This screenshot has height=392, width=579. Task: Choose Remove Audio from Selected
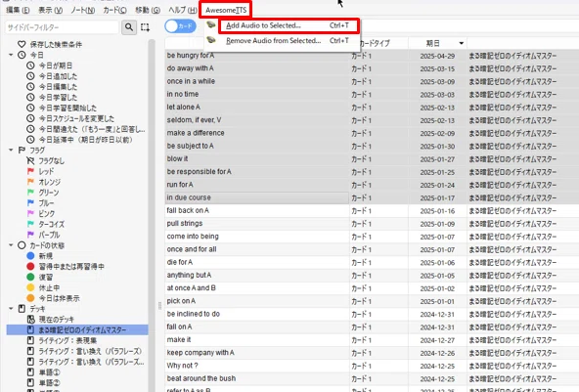click(282, 41)
